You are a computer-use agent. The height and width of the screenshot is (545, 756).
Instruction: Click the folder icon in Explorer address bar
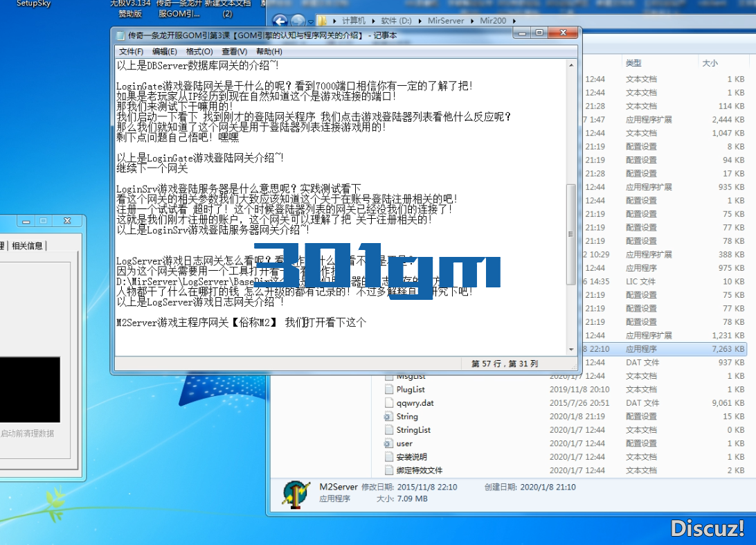[x=322, y=21]
